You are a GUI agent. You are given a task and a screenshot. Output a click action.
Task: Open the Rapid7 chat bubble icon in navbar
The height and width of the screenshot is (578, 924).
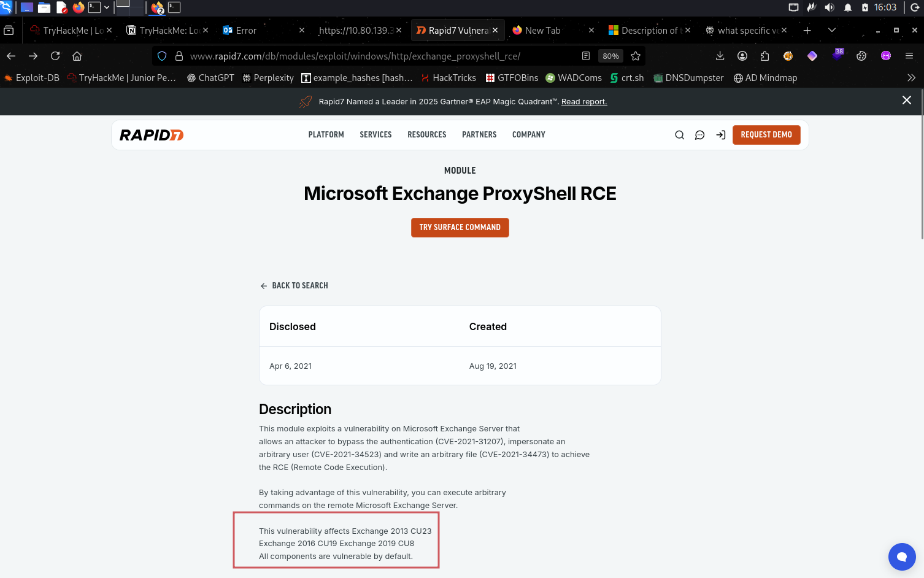[699, 135]
